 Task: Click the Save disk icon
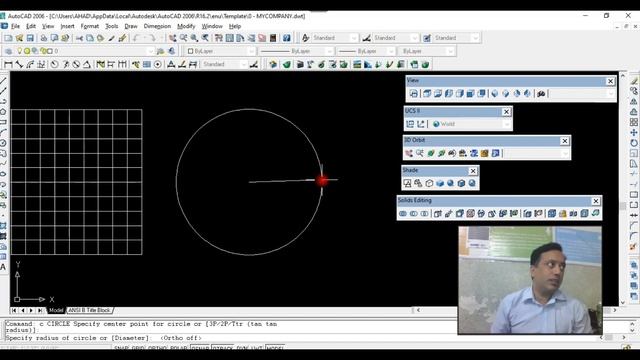point(30,38)
